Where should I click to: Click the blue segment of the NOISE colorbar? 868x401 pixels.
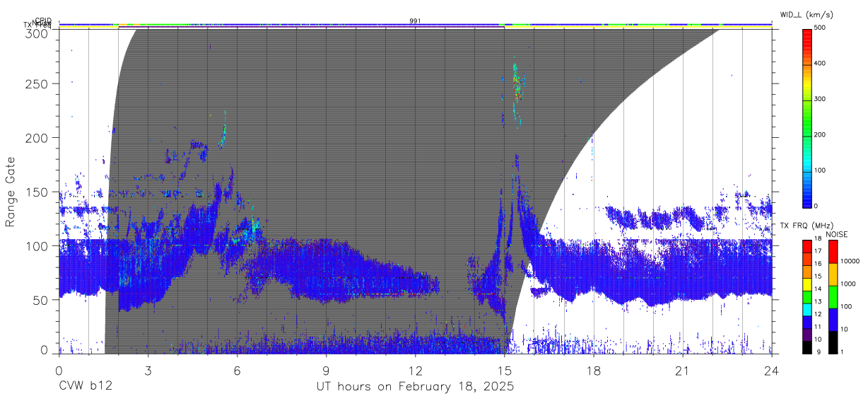[833, 320]
